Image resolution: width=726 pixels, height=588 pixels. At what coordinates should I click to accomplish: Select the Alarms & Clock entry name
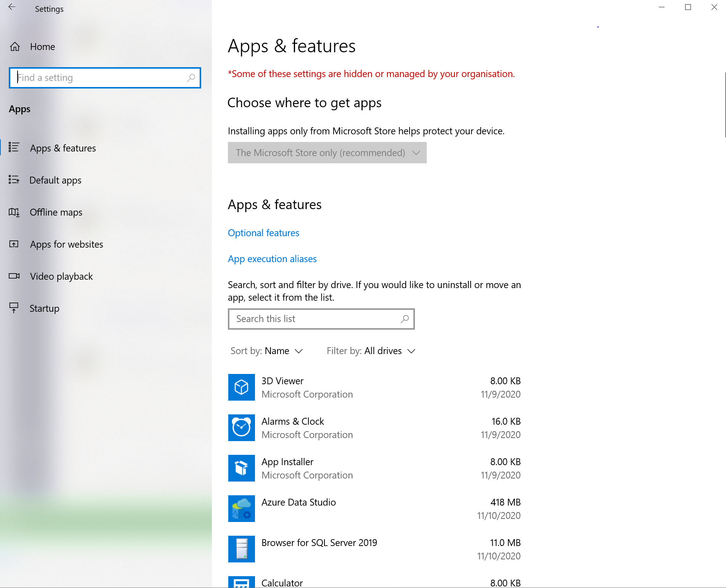(293, 421)
